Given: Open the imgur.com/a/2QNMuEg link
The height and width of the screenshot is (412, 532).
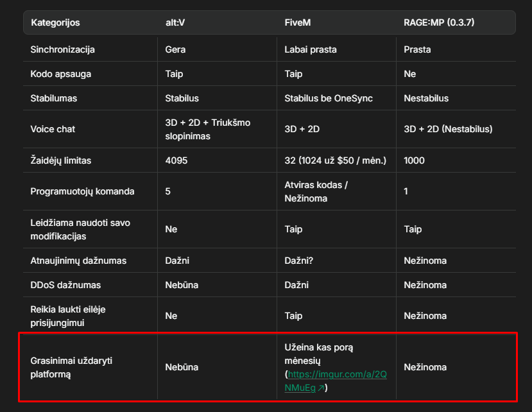Looking at the screenshot, I should click(336, 381).
